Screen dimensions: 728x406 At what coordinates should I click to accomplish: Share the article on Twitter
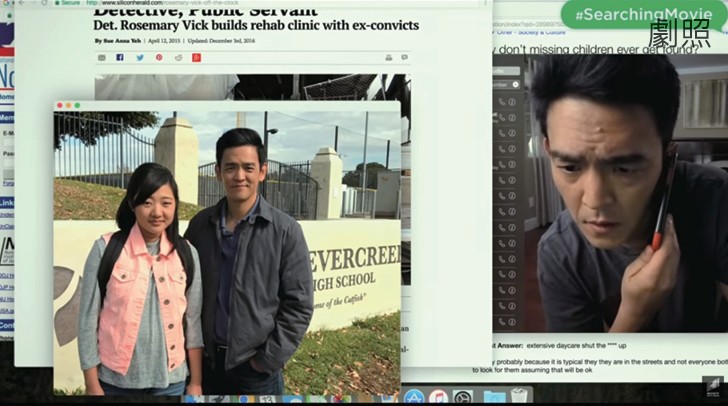pyautogui.click(x=140, y=58)
